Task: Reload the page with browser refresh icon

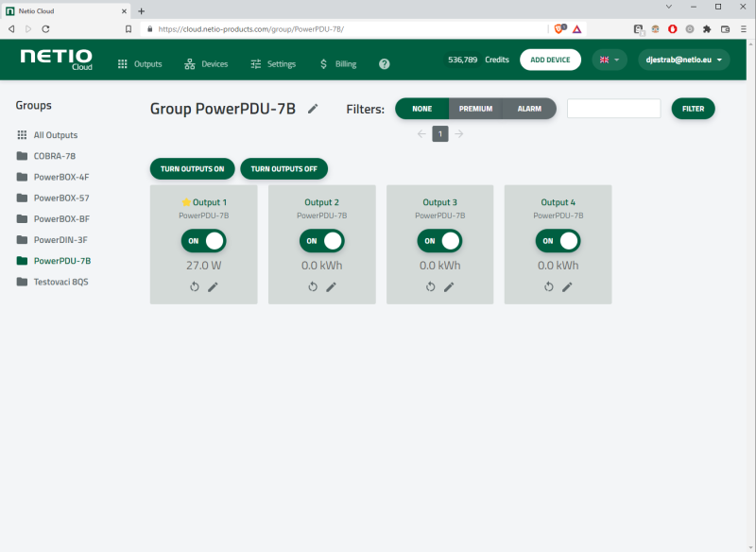Action: coord(44,29)
